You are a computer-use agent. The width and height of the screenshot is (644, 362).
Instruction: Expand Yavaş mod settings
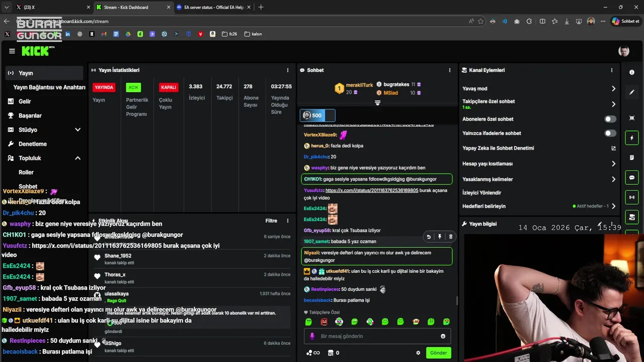click(613, 88)
